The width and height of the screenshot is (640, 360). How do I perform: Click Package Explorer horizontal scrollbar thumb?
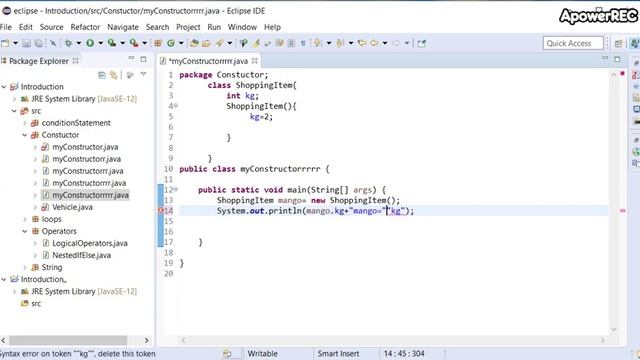(68, 340)
